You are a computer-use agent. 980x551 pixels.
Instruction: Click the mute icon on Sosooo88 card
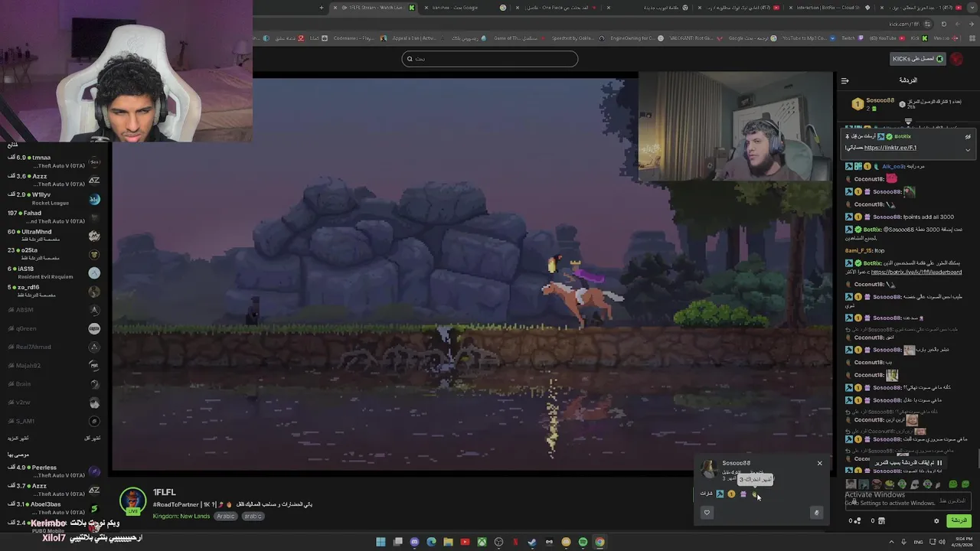click(x=816, y=513)
